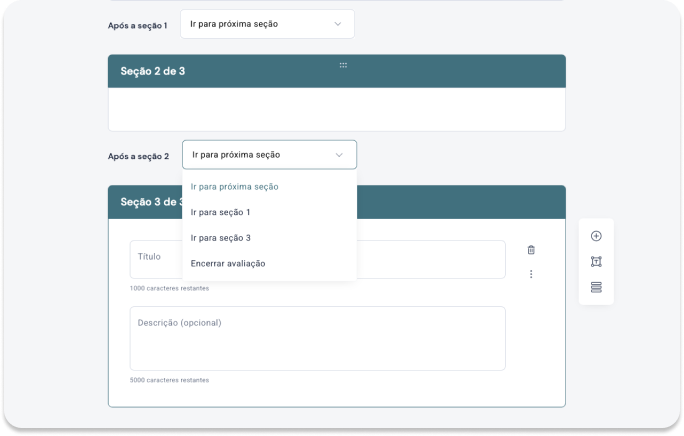Click the Após a seção 2 label

[138, 156]
